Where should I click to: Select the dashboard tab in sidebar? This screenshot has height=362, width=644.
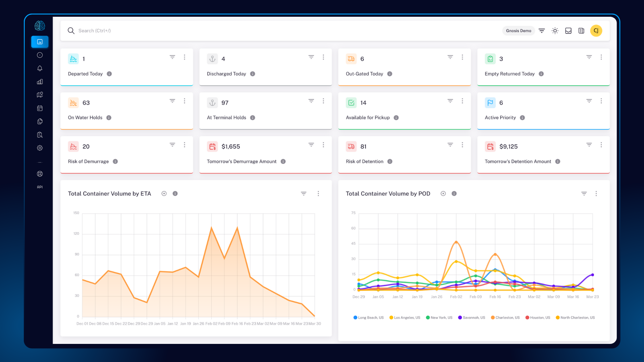point(40,42)
